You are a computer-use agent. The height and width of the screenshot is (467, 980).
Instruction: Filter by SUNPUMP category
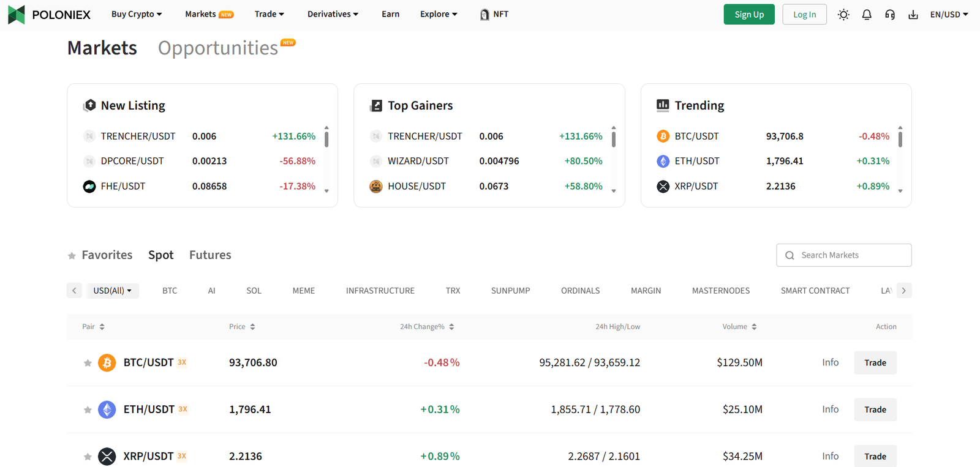point(511,291)
